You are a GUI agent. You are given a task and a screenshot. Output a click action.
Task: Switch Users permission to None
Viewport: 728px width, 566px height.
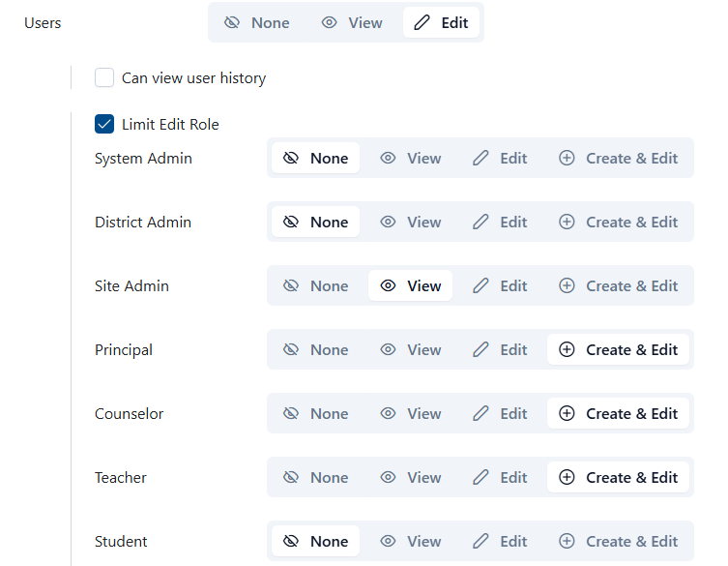(x=257, y=22)
